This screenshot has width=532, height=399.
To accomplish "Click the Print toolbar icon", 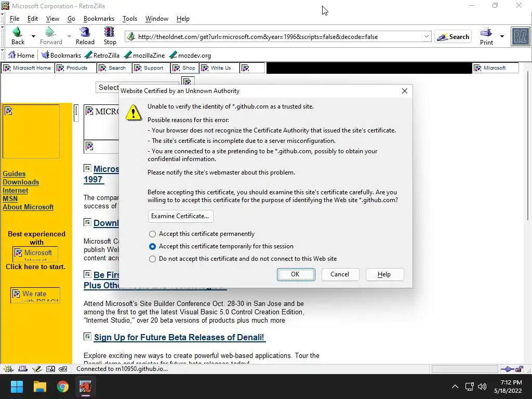I will coord(486,33).
